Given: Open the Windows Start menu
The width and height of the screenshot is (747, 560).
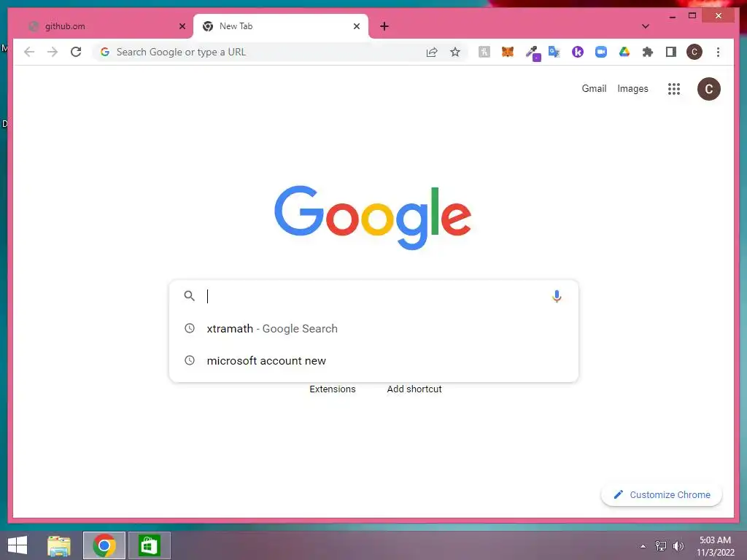Looking at the screenshot, I should click(x=18, y=545).
